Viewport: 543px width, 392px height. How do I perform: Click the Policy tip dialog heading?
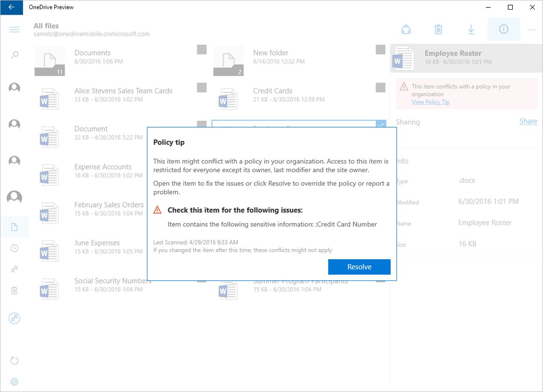[x=169, y=142]
